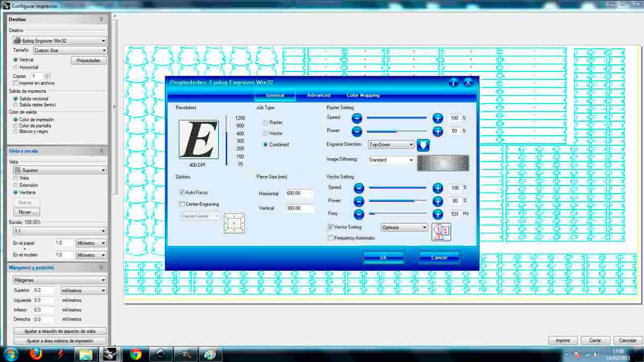This screenshot has height=362, width=644.
Task: Click the minus button for Vector Speed
Action: [x=358, y=188]
